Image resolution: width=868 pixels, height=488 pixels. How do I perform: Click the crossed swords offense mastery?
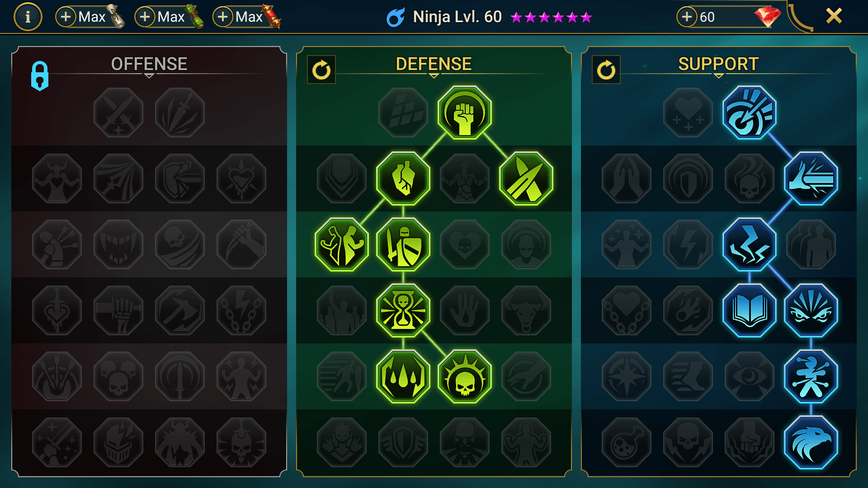pos(118,113)
